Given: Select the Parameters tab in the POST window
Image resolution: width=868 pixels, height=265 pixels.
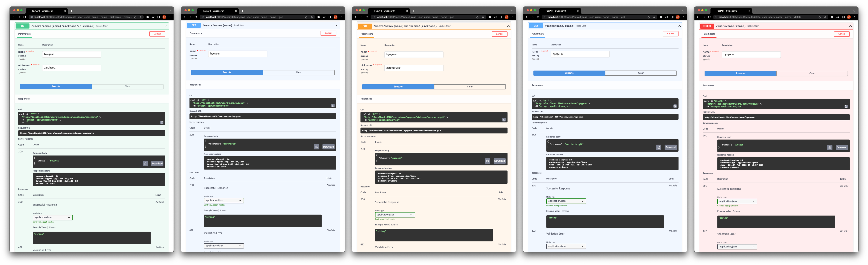Looking at the screenshot, I should click(x=24, y=34).
